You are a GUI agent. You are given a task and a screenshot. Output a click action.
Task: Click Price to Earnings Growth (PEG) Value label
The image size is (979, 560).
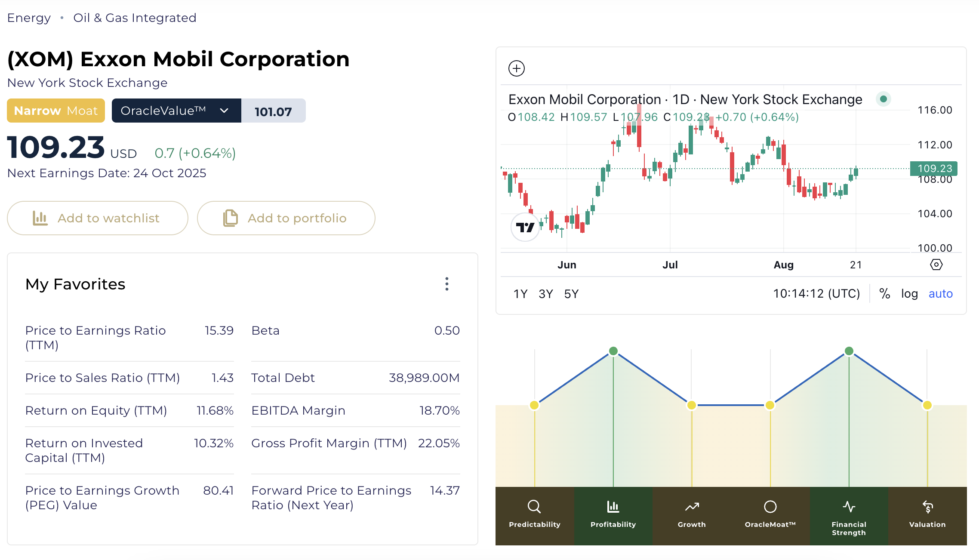(x=102, y=498)
